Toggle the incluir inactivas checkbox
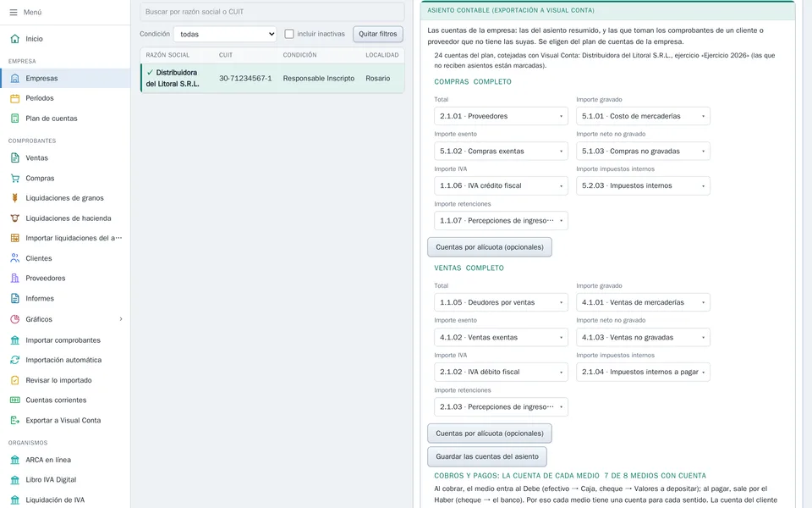 [289, 34]
